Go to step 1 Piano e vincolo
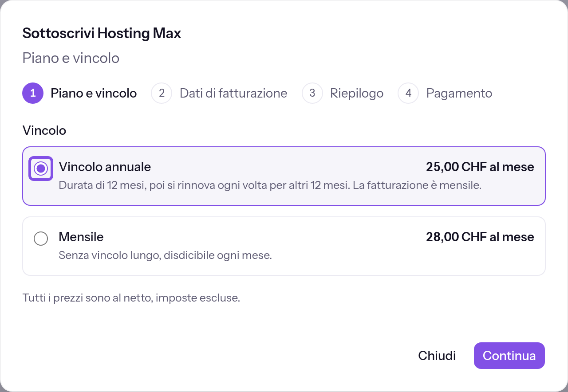This screenshot has width=568, height=392. [x=80, y=93]
